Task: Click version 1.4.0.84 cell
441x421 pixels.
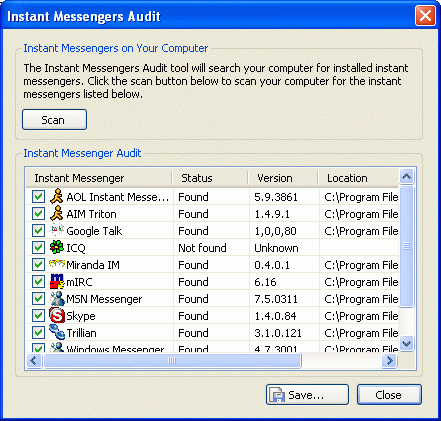Action: (x=275, y=316)
